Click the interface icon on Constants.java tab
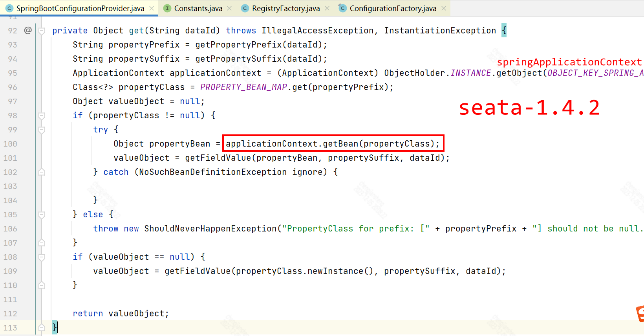The width and height of the screenshot is (644, 336). click(167, 8)
